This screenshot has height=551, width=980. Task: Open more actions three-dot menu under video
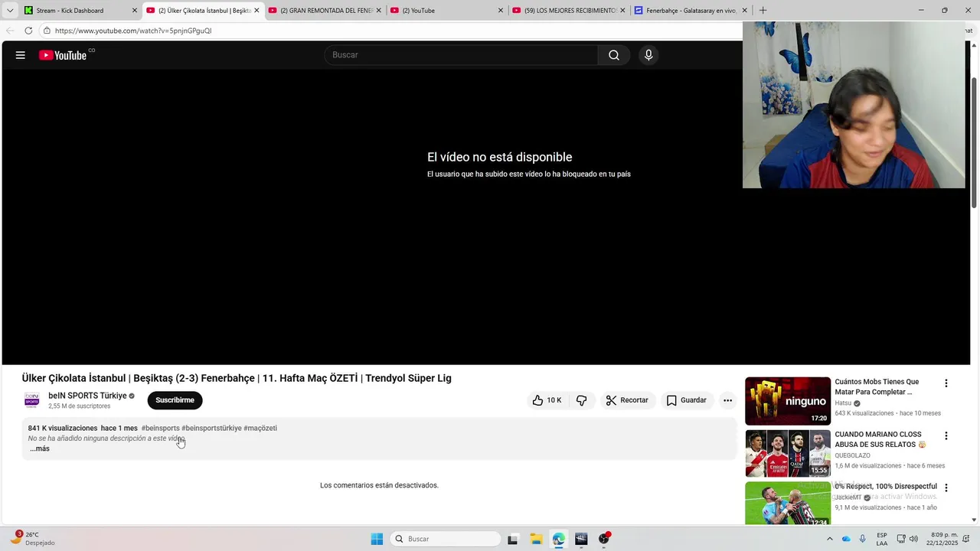[x=727, y=400]
